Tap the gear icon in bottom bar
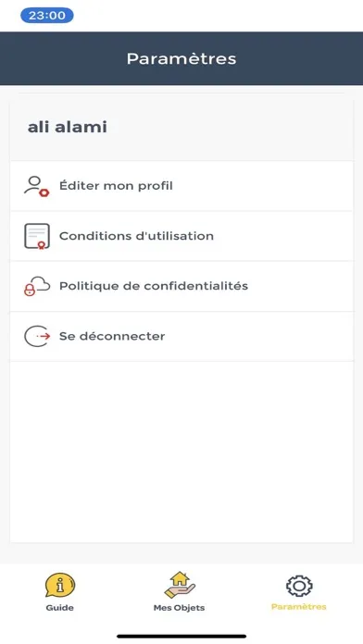This screenshot has height=644, width=363. [x=299, y=586]
